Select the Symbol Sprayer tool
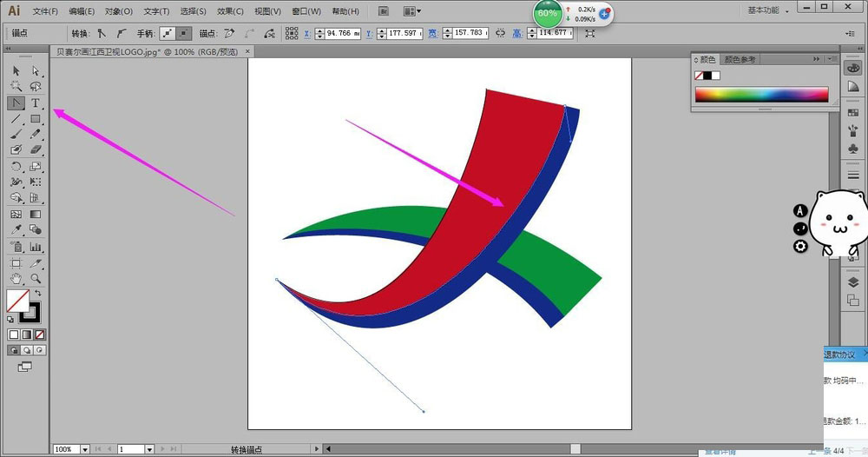The width and height of the screenshot is (868, 457). tap(16, 247)
